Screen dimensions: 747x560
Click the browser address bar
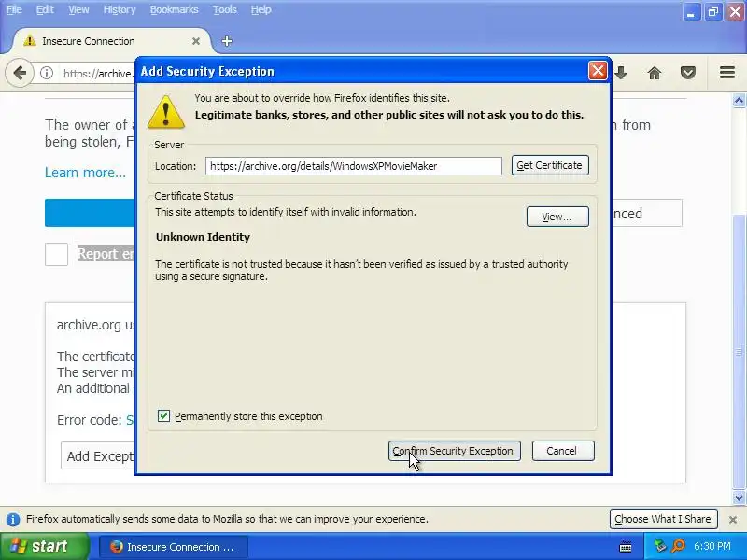click(99, 74)
